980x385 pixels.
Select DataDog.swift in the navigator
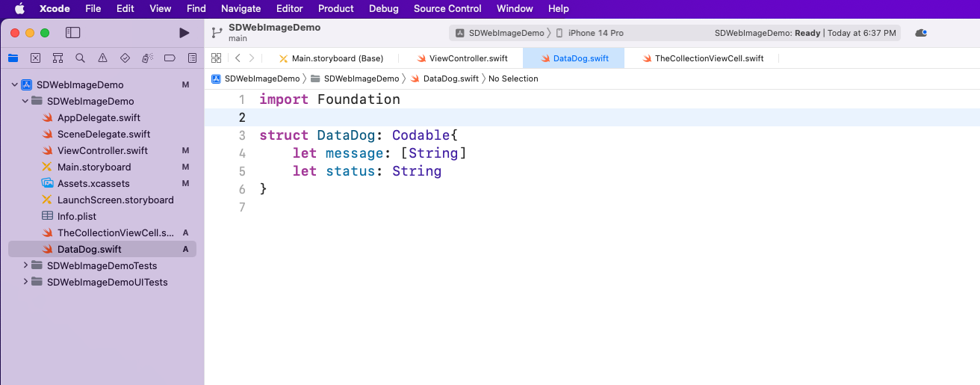(102, 249)
